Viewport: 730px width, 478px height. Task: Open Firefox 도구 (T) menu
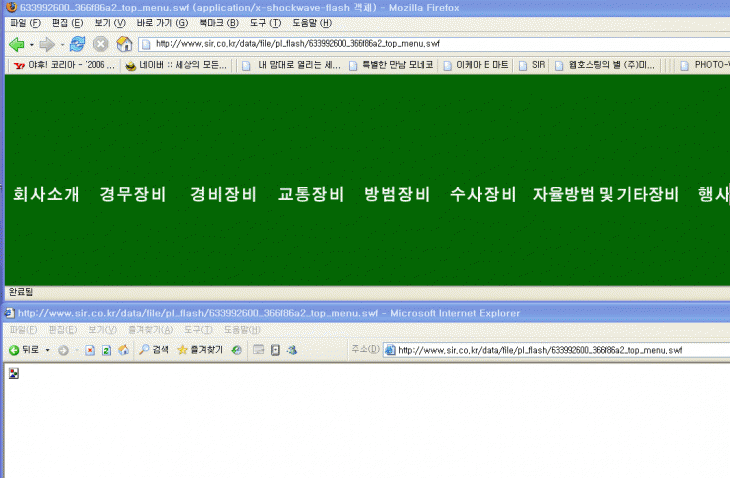click(265, 23)
